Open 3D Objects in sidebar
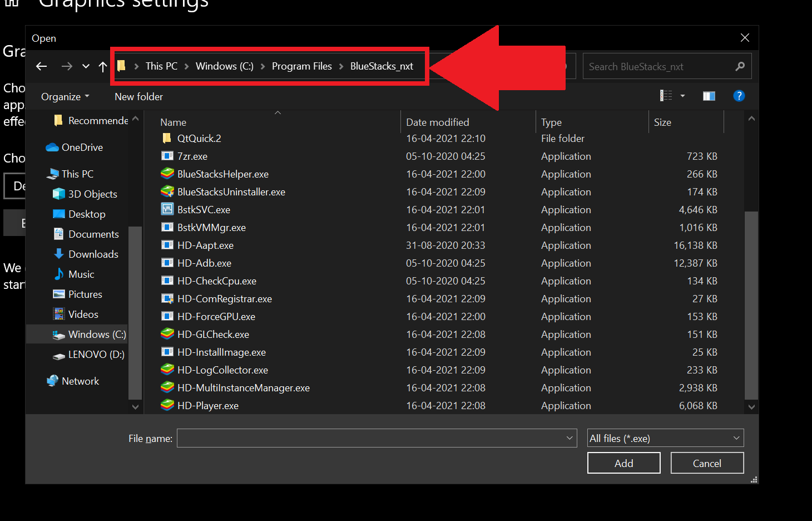 (x=85, y=194)
